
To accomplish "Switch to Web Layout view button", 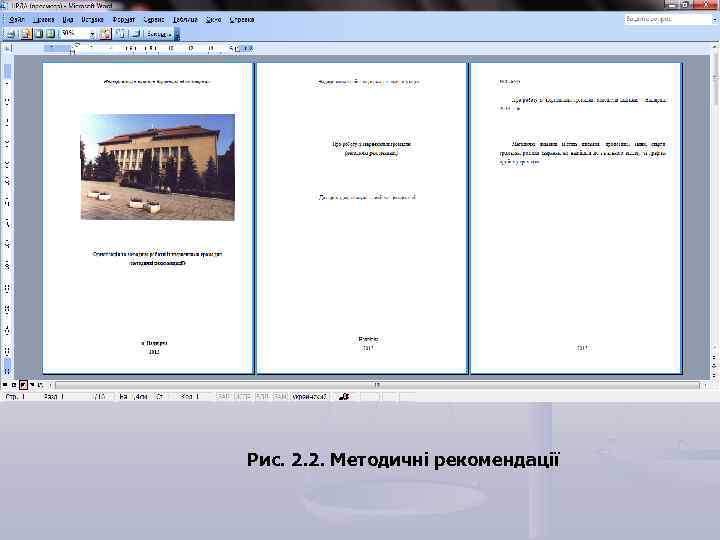I will (14, 385).
